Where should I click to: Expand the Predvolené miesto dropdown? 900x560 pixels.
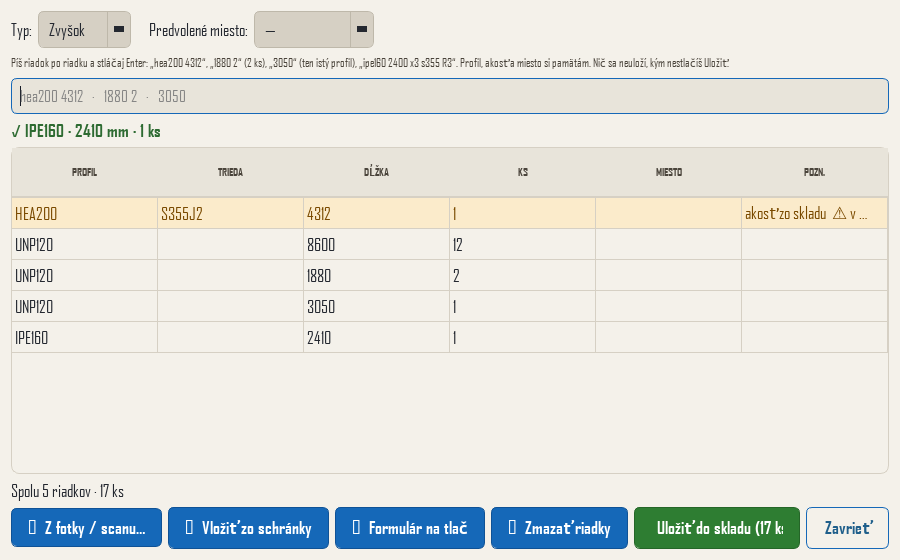[314, 30]
